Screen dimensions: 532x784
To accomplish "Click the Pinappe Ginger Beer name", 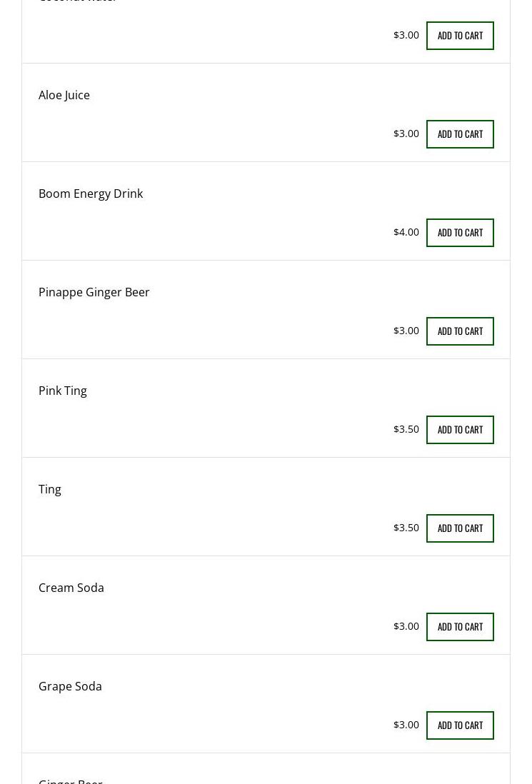I will point(94,292).
